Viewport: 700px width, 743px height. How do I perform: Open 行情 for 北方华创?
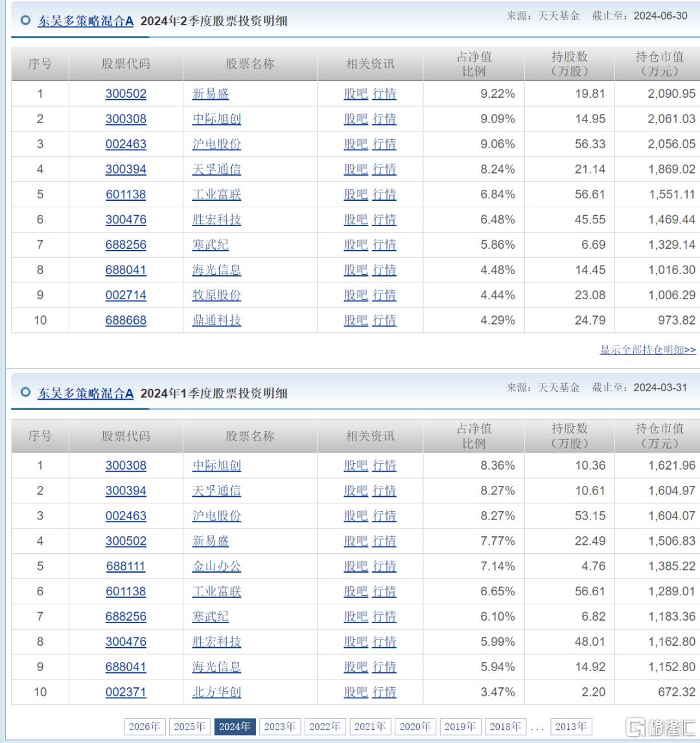[384, 692]
